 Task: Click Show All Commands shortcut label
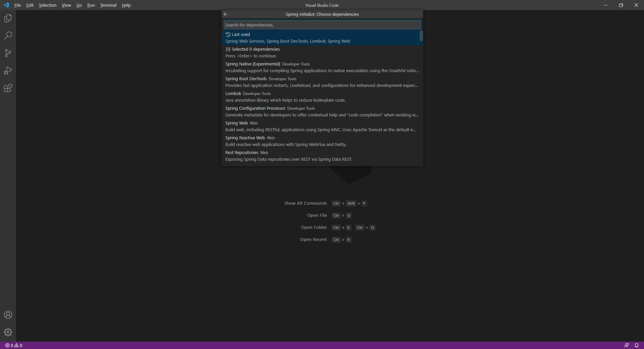tap(305, 203)
